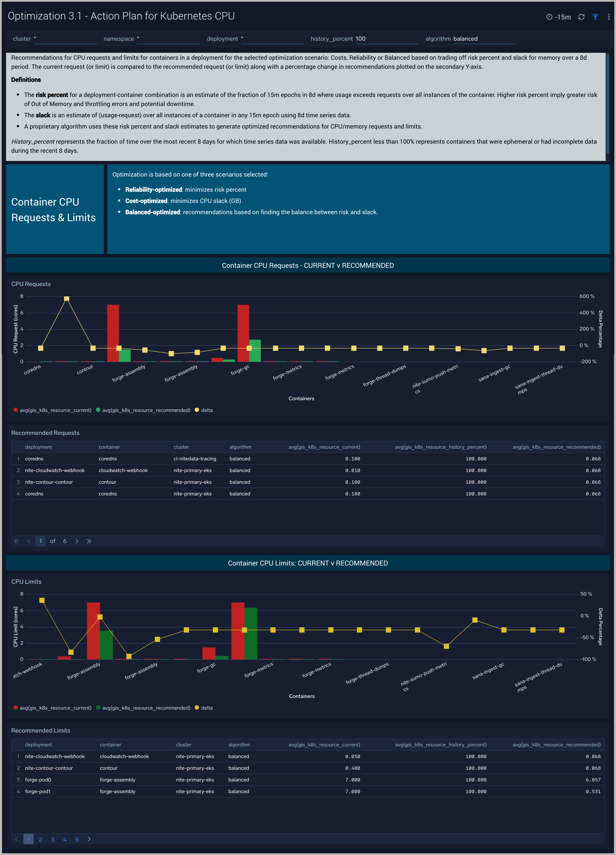Click previous page arrow in Recommended Requests
This screenshot has width=616, height=855.
click(x=29, y=541)
